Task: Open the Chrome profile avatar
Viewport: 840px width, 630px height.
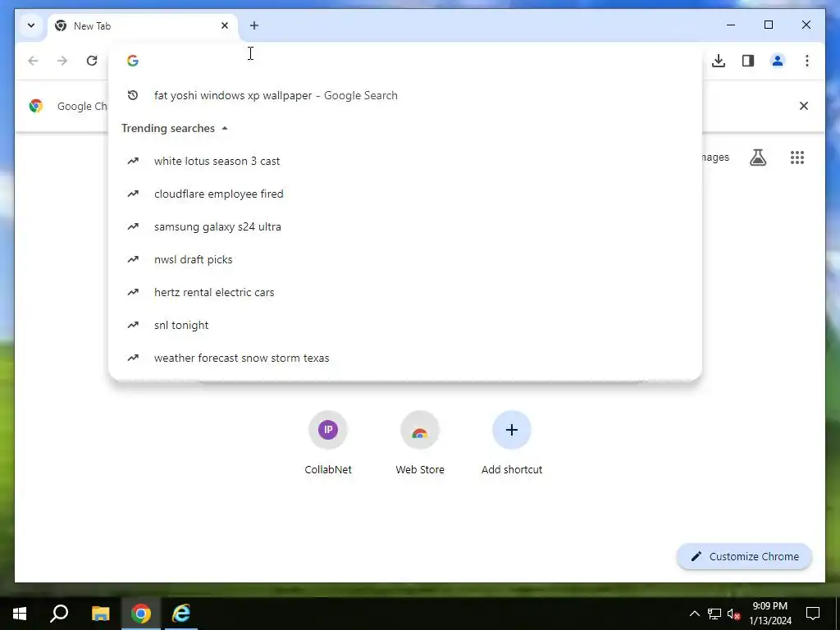Action: tap(778, 61)
